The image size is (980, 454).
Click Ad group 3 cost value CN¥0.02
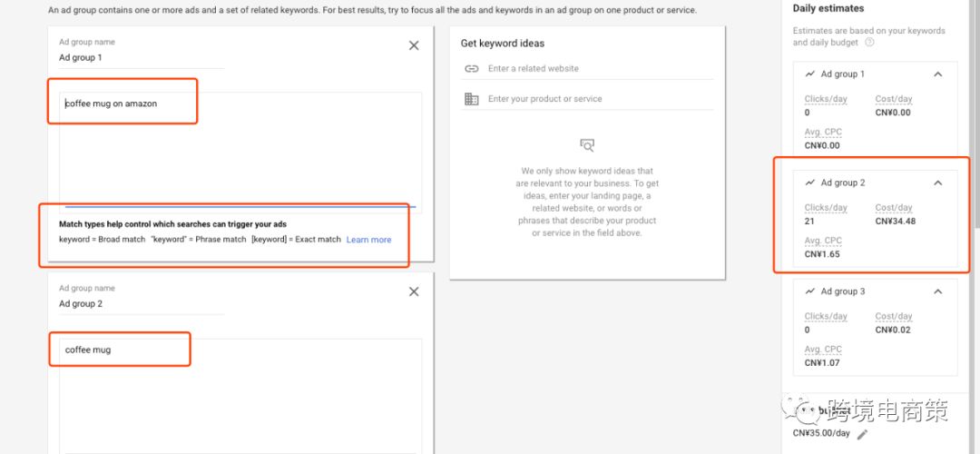coord(893,331)
